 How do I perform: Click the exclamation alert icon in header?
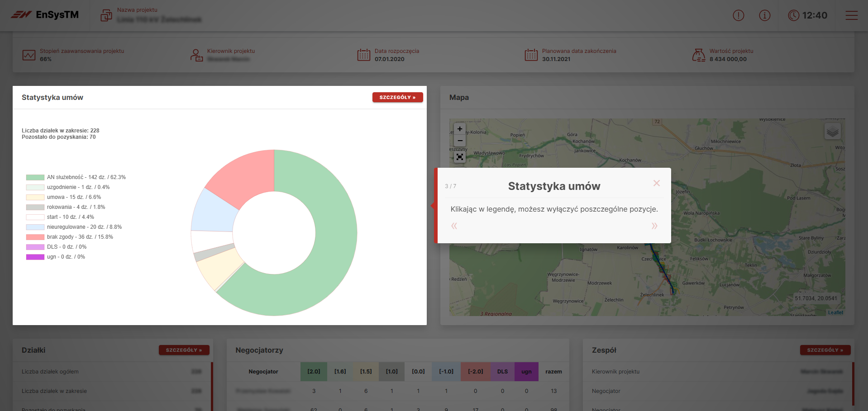738,15
